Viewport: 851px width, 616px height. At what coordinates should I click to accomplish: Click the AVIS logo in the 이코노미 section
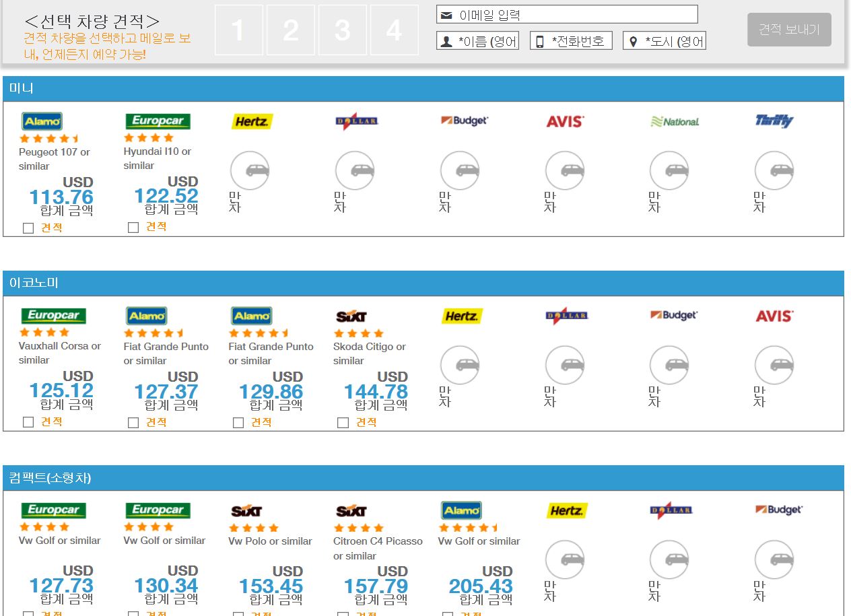(774, 316)
